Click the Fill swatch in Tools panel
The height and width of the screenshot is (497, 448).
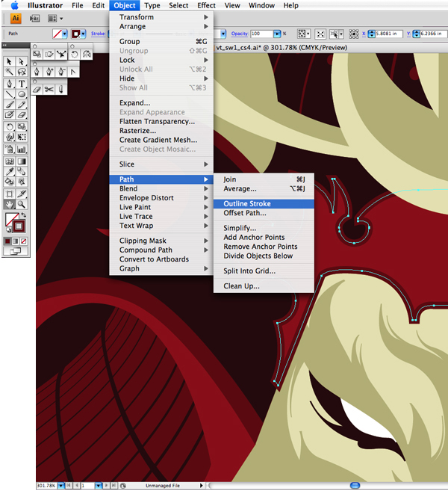12,219
